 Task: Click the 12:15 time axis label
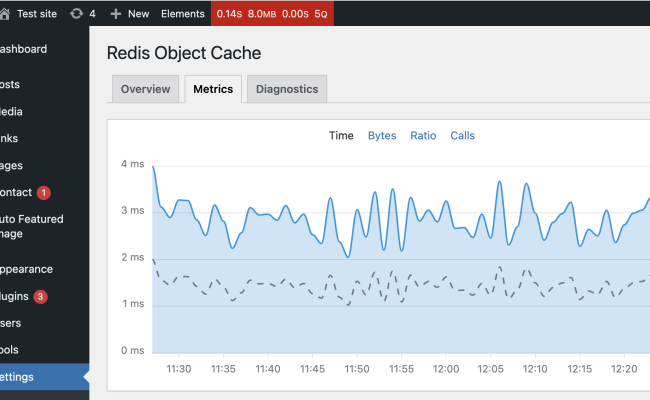click(x=580, y=369)
